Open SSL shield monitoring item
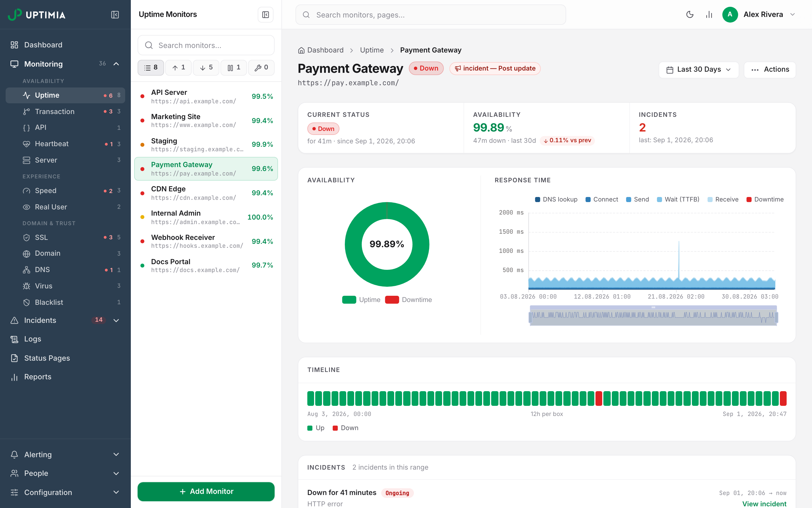 pyautogui.click(x=65, y=238)
